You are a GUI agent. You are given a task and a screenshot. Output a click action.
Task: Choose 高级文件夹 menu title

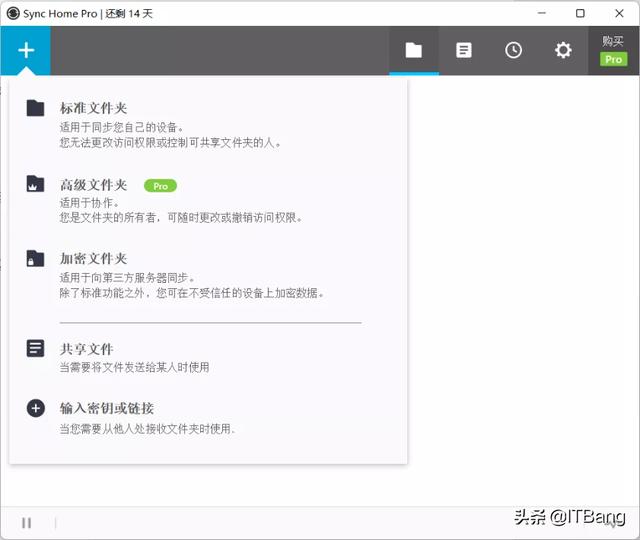pyautogui.click(x=93, y=185)
